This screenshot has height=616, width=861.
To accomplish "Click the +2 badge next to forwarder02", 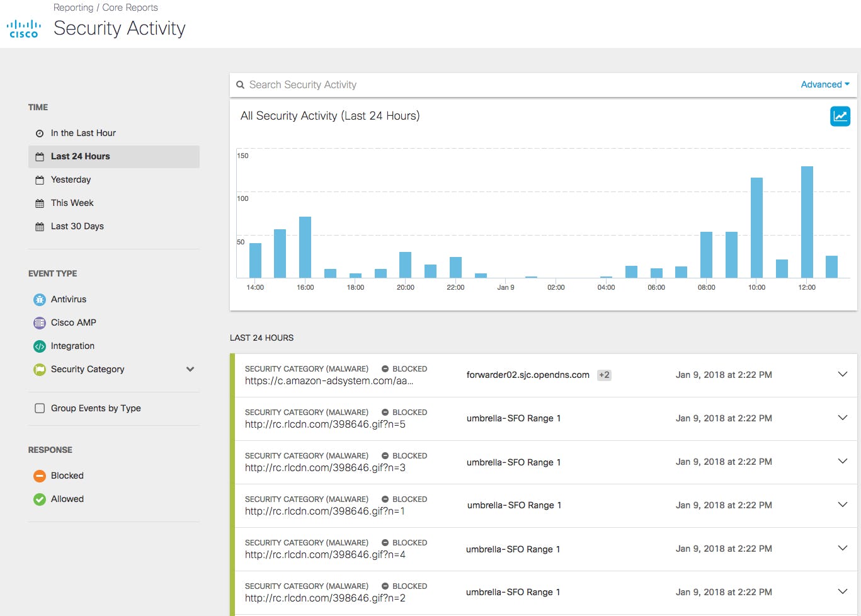I will pyautogui.click(x=604, y=375).
